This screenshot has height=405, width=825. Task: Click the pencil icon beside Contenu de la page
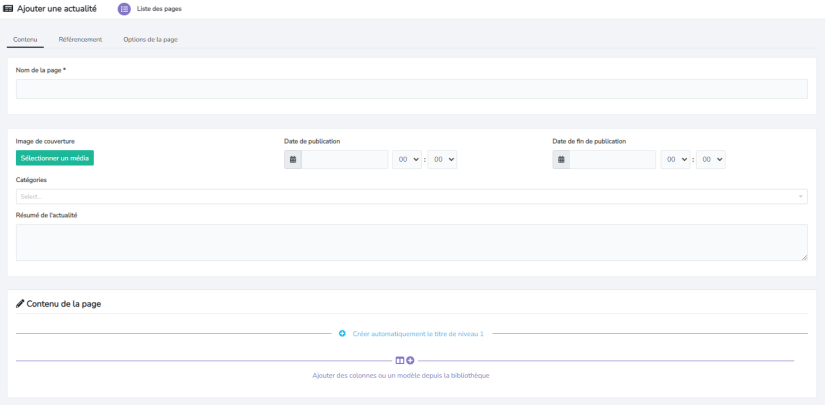[x=20, y=303]
